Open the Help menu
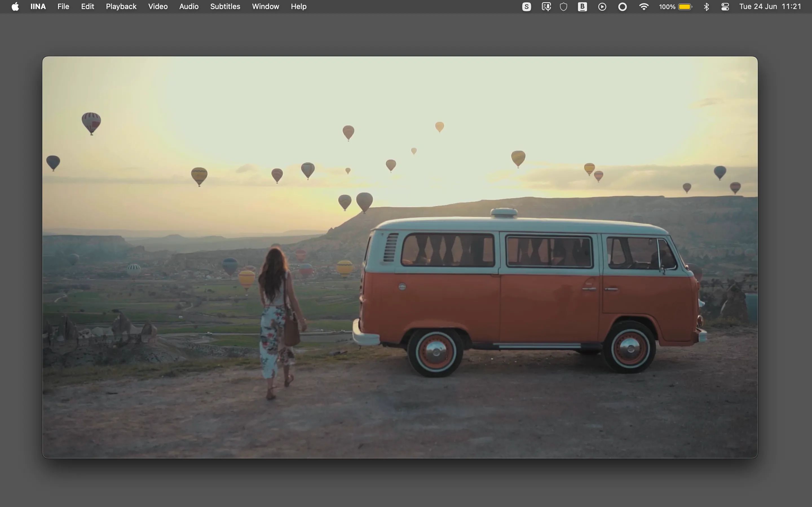The image size is (812, 507). tap(298, 6)
